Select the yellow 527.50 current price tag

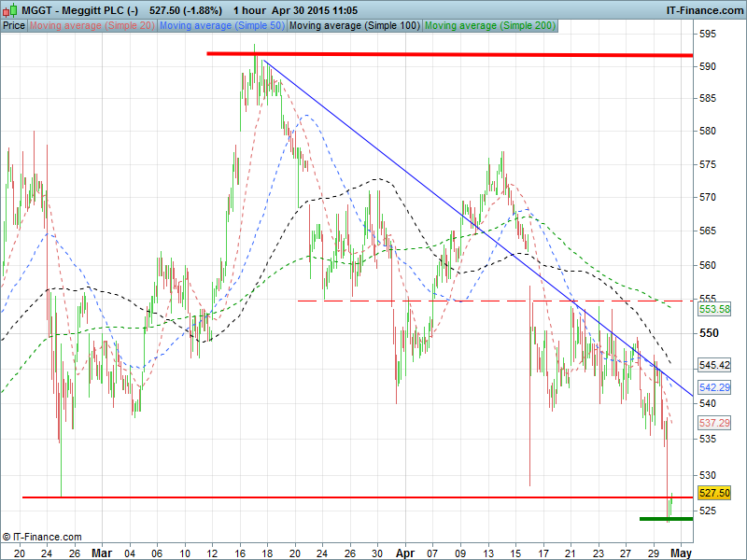[713, 493]
